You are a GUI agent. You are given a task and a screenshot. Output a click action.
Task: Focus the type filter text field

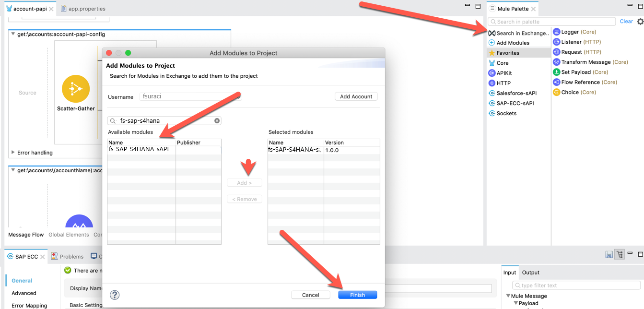coord(577,285)
